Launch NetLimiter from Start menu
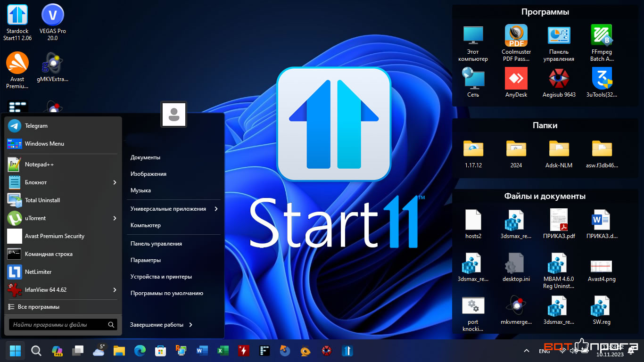The width and height of the screenshot is (644, 362). (63, 272)
